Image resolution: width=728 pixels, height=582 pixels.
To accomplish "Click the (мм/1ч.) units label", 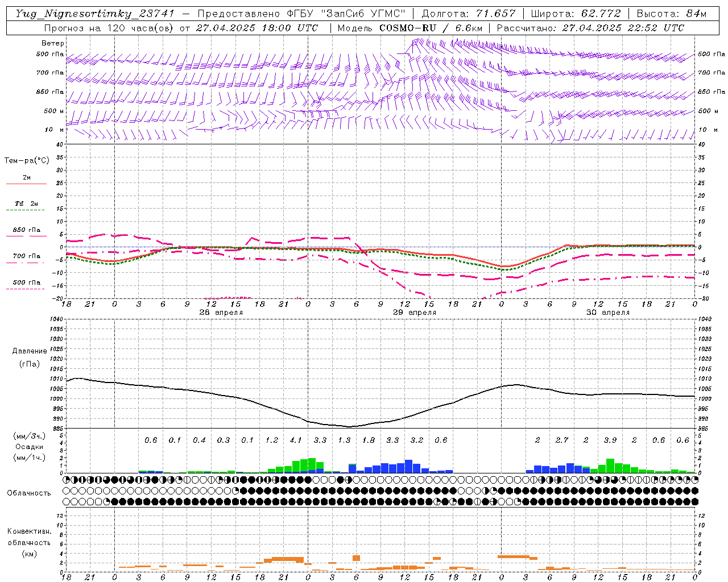I will [30, 457].
